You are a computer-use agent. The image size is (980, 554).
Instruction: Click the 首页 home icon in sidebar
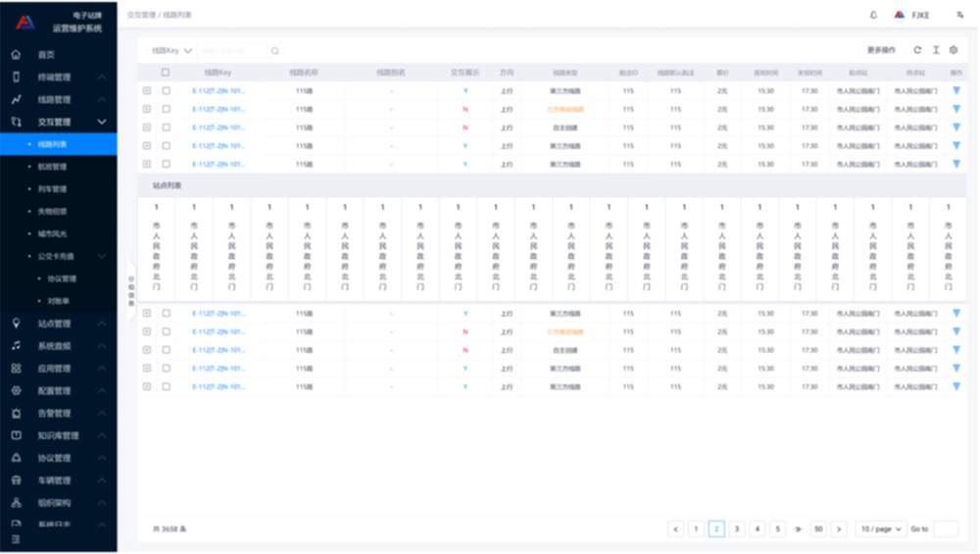coord(16,55)
